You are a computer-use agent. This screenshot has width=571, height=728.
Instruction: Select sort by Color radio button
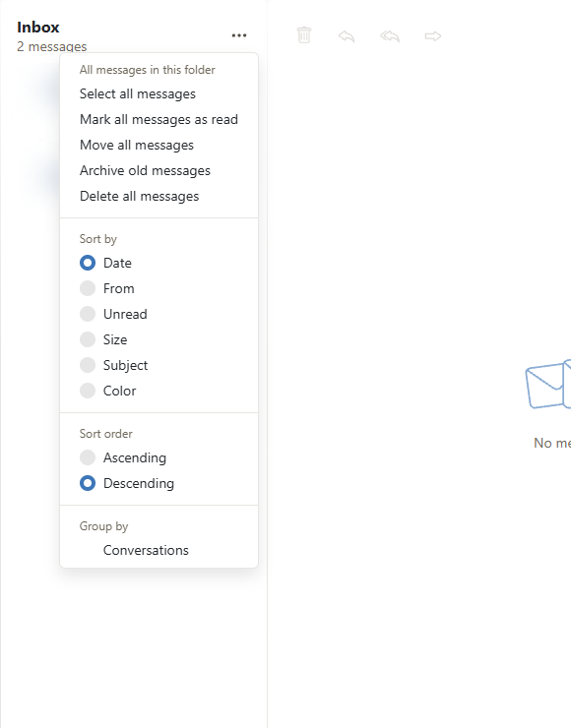[88, 391]
